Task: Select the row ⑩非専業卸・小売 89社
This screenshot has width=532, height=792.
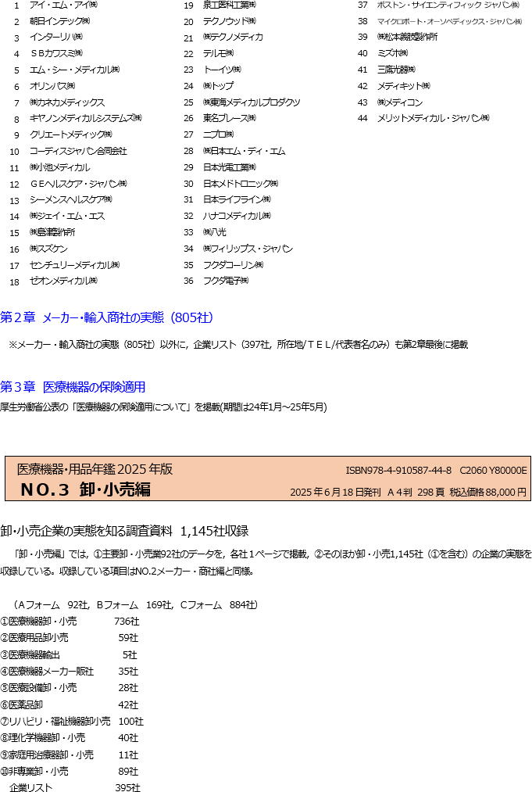Action: [x=70, y=772]
